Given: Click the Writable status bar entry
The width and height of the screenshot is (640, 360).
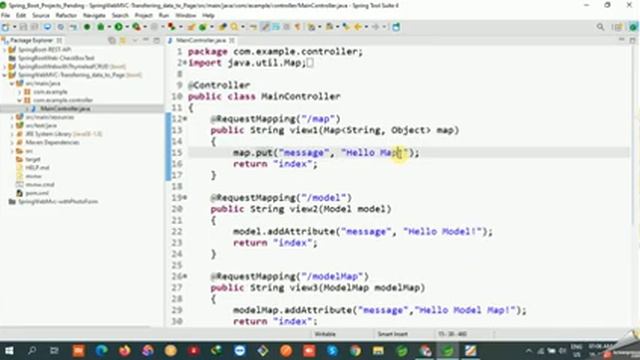Looking at the screenshot, I should (325, 334).
